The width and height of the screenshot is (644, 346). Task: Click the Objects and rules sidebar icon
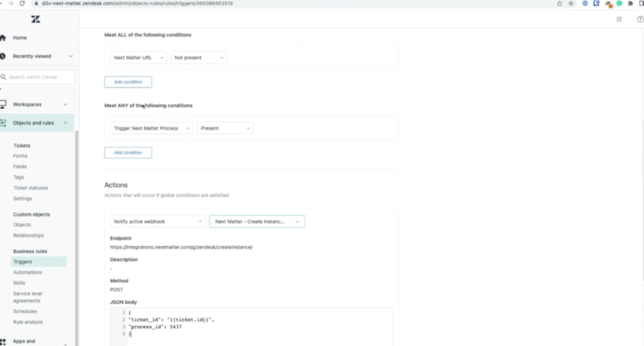(3, 123)
